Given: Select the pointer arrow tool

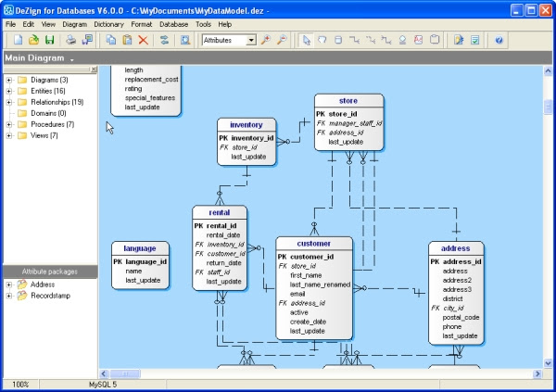Looking at the screenshot, I should 307,40.
